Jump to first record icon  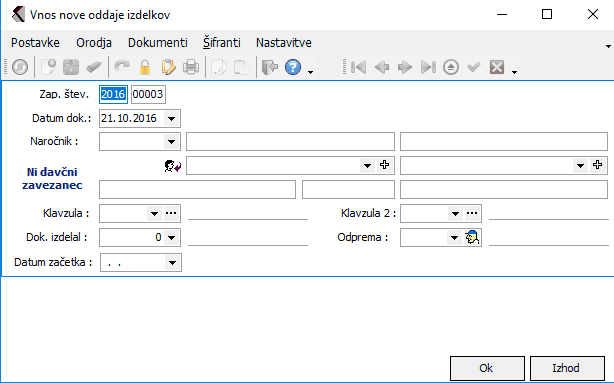[x=359, y=67]
